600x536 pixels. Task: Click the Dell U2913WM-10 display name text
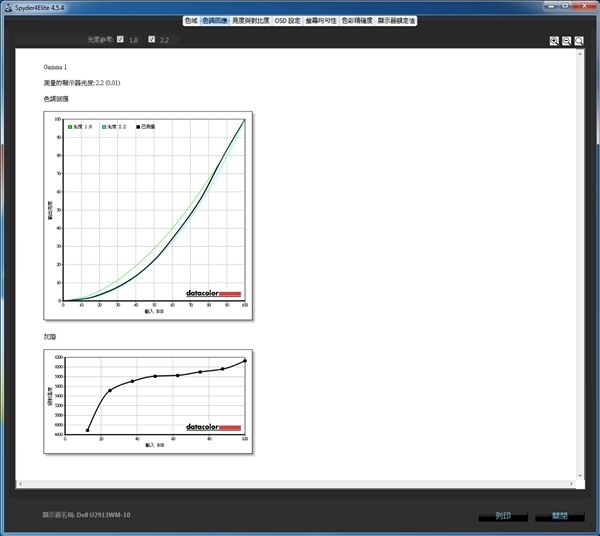click(103, 515)
